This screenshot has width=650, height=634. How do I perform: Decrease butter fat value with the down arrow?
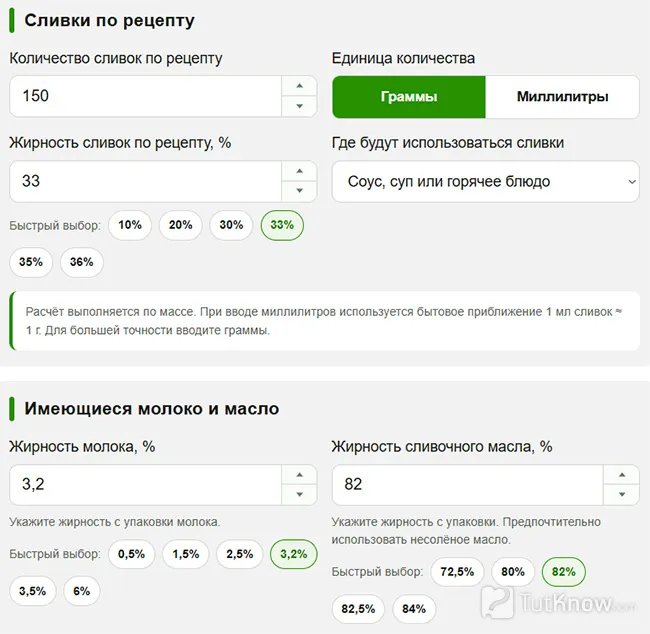tap(621, 494)
